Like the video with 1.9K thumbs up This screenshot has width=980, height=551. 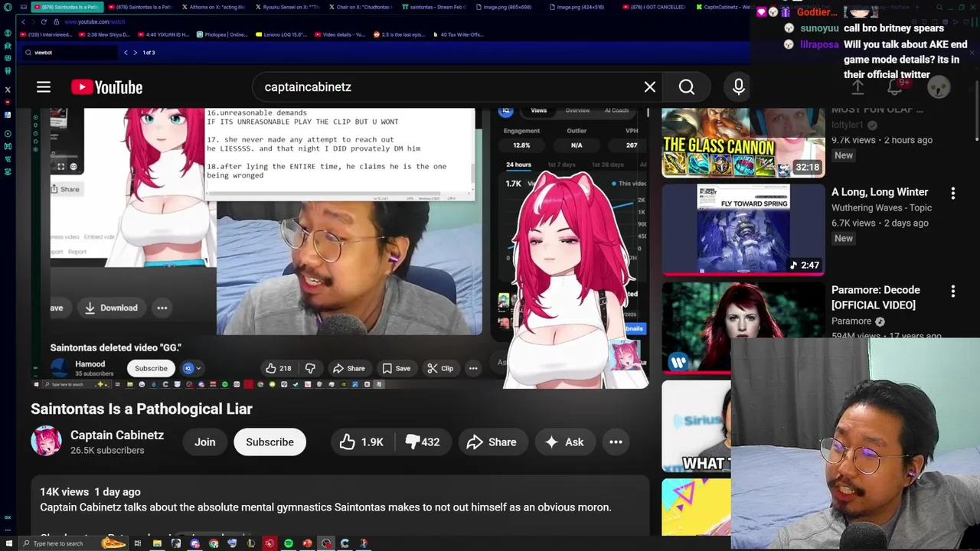point(362,442)
